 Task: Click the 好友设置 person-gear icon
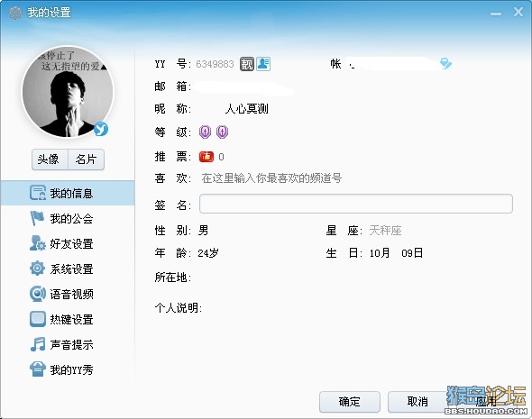37,243
